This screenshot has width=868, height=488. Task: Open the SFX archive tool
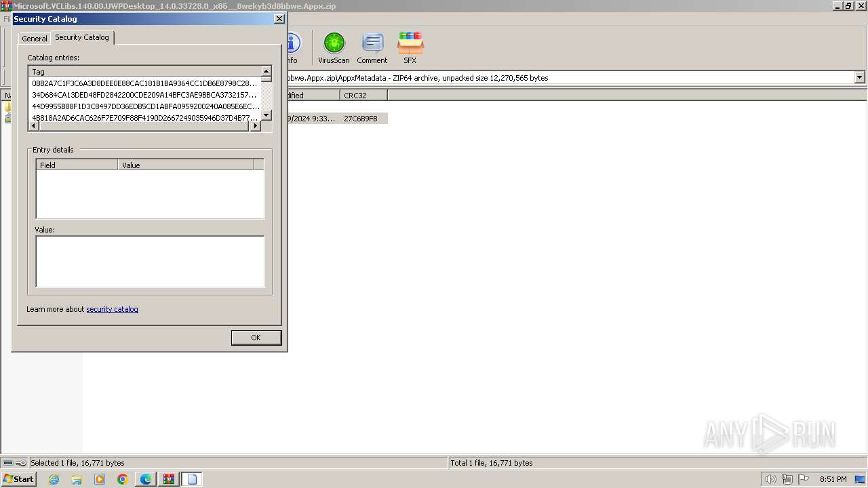point(410,48)
